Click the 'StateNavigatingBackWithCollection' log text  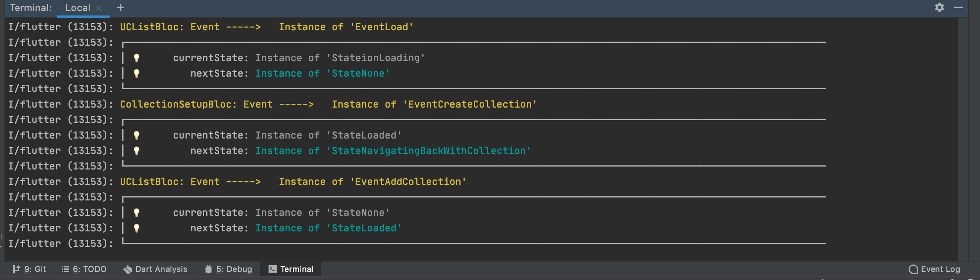(429, 151)
